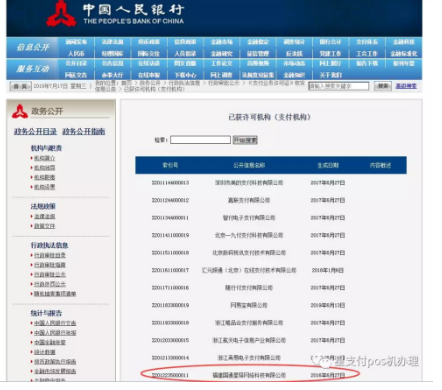Open 政务公开目录 link in sidebar
Screen dimensions: 442x390
tap(35, 131)
